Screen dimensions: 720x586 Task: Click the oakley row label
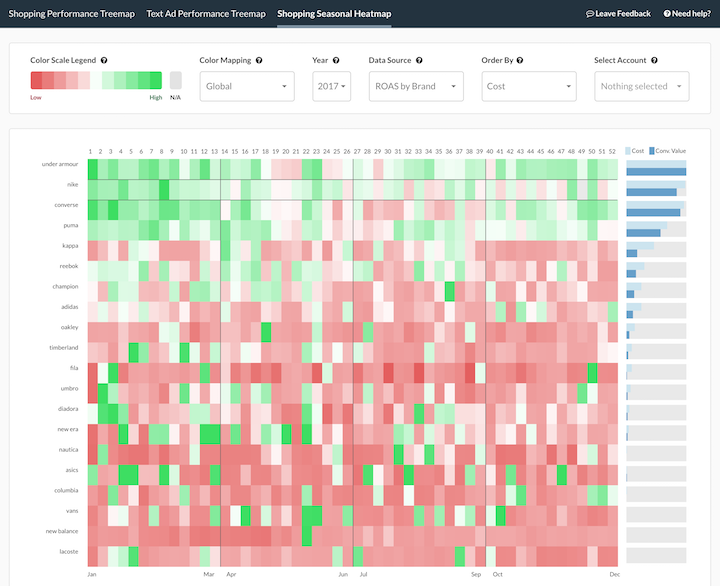point(69,327)
